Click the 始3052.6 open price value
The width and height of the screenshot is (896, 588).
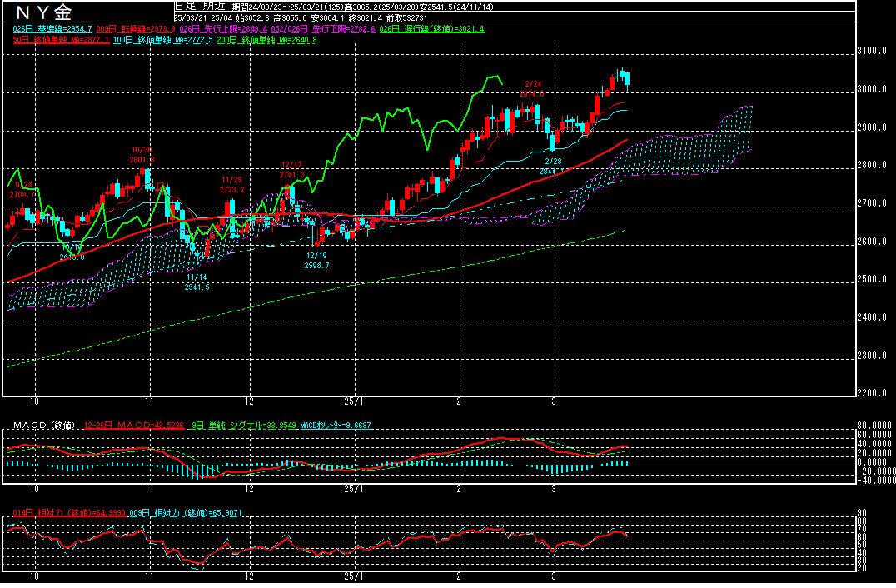(252, 17)
